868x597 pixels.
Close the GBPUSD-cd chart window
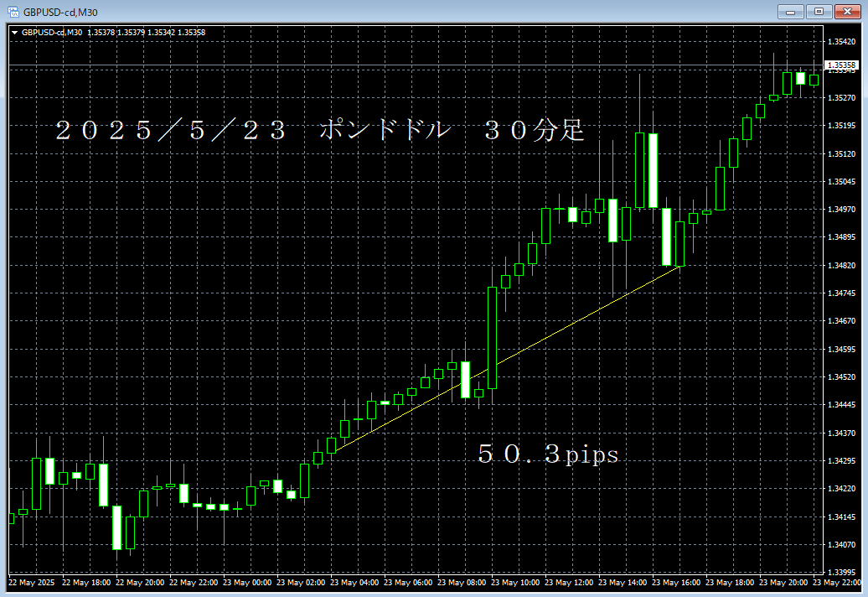[847, 11]
